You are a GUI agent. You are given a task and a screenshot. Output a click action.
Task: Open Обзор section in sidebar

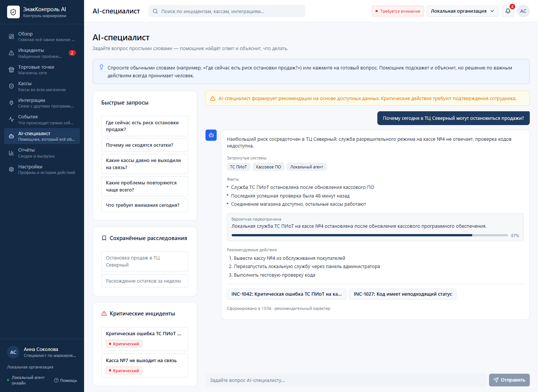(42, 37)
